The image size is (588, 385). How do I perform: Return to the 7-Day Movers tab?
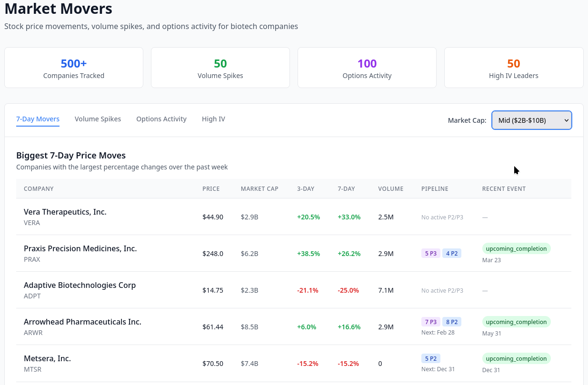38,119
